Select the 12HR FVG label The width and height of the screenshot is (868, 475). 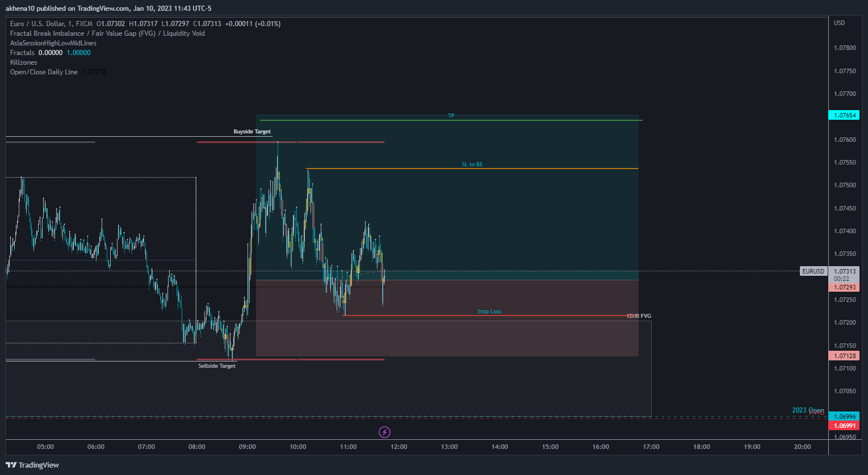pos(639,316)
